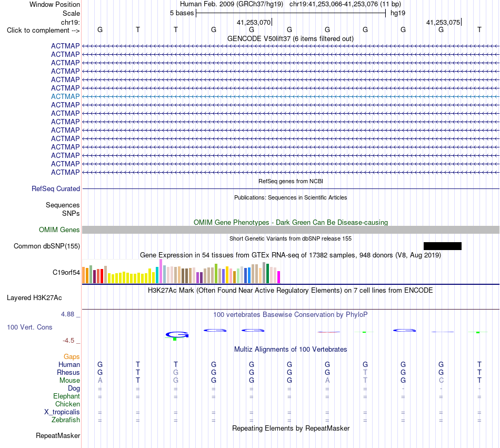Click the 4.88 PhyloP upper scale value

coord(67,314)
